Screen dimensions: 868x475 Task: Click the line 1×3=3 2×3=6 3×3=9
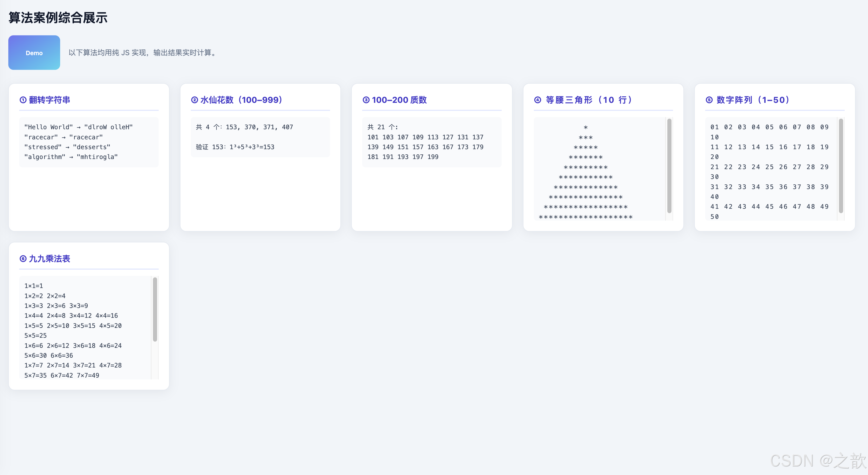click(56, 305)
